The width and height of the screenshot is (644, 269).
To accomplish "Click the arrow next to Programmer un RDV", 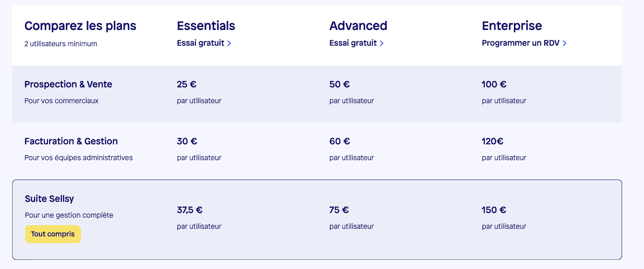I will click(564, 43).
